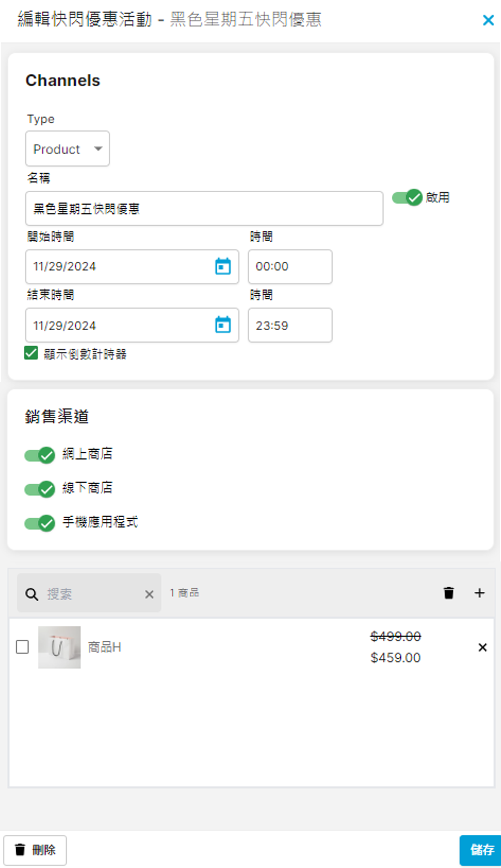Click the 名稱 name input field
Screen dimensions: 501x868
[204, 209]
